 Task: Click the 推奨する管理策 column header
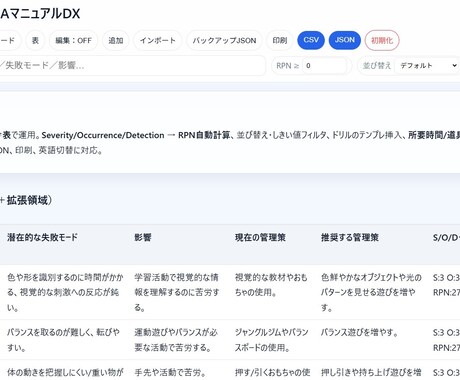pyautogui.click(x=350, y=237)
